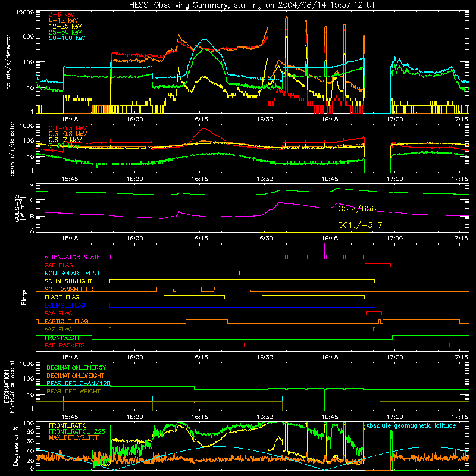The height and width of the screenshot is (476, 476).
Task: Select the GAP_FLAG label
Action: (x=58, y=265)
